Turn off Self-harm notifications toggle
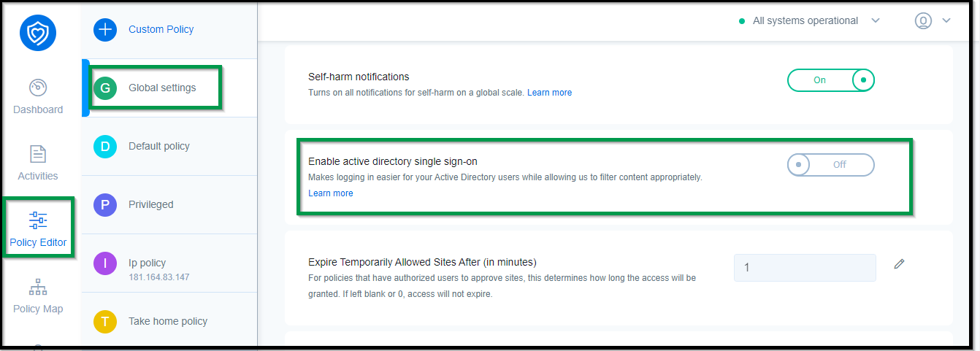Viewport: 980px width, 351px height. pos(830,80)
